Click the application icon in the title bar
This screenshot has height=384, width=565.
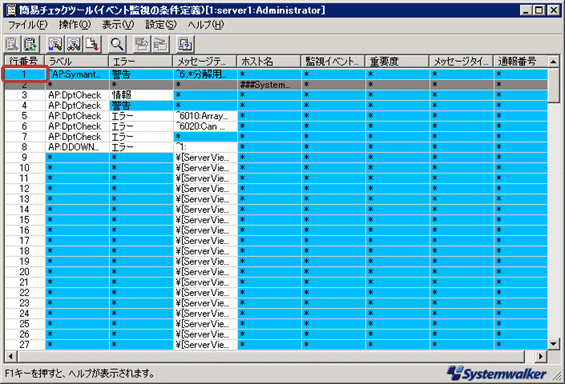[x=11, y=10]
